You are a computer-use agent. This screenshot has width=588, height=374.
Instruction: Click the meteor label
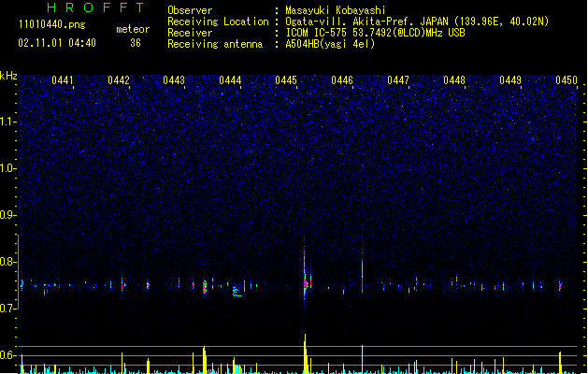point(133,29)
